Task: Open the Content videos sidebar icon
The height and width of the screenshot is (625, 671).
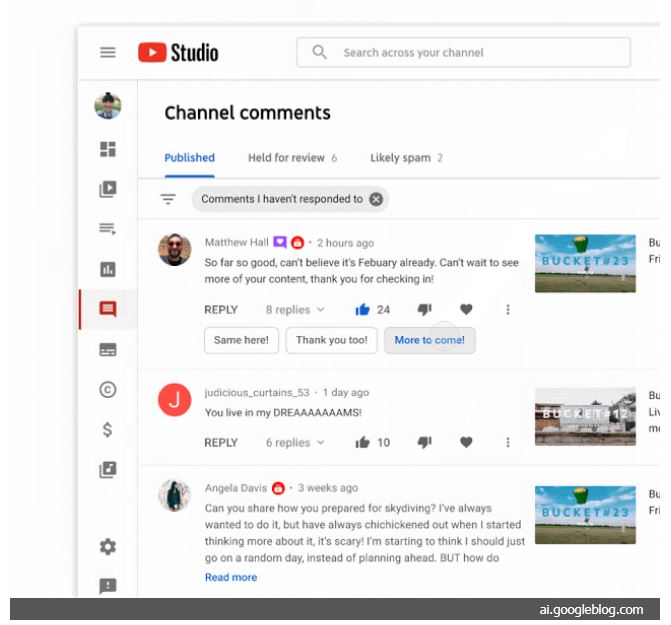Action: tap(108, 188)
